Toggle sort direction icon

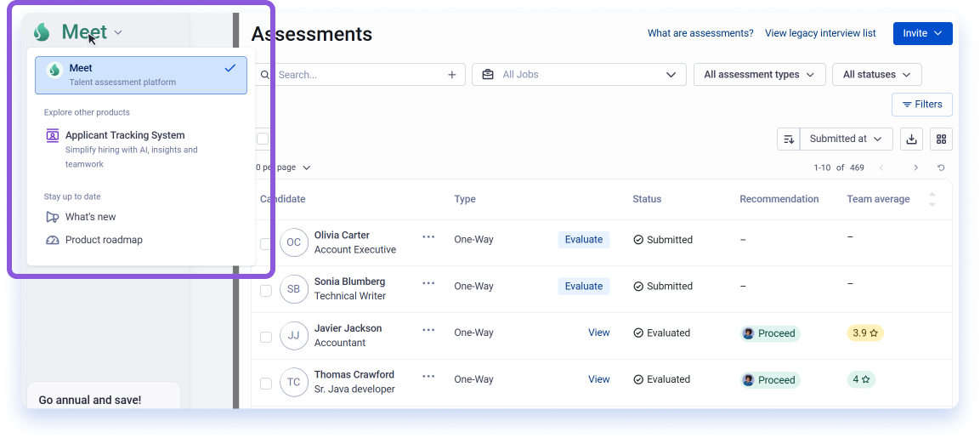point(789,139)
